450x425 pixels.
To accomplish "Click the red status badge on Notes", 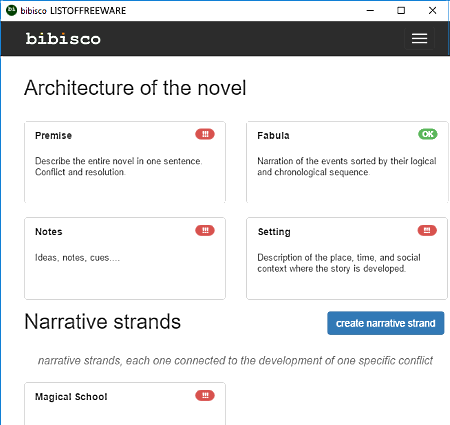I will tap(205, 230).
